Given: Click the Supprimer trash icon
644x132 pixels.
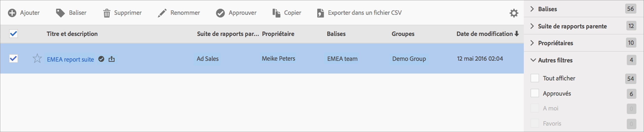Looking at the screenshot, I should pyautogui.click(x=107, y=13).
